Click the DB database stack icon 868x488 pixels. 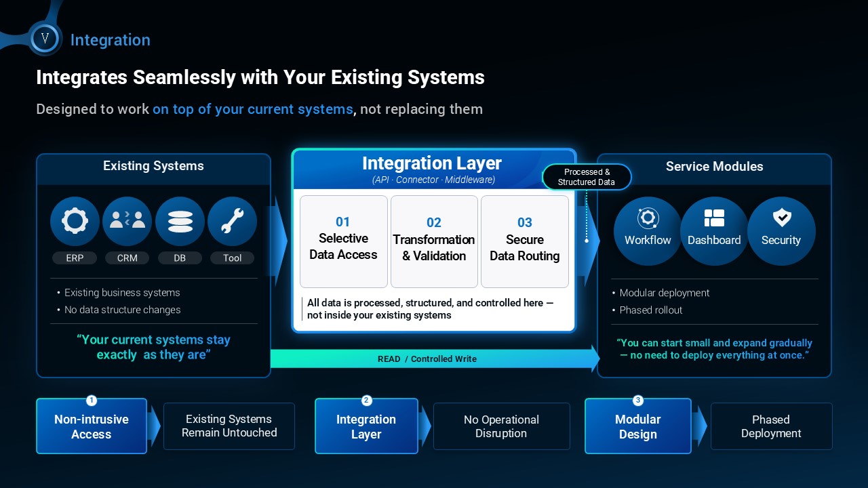click(x=180, y=222)
